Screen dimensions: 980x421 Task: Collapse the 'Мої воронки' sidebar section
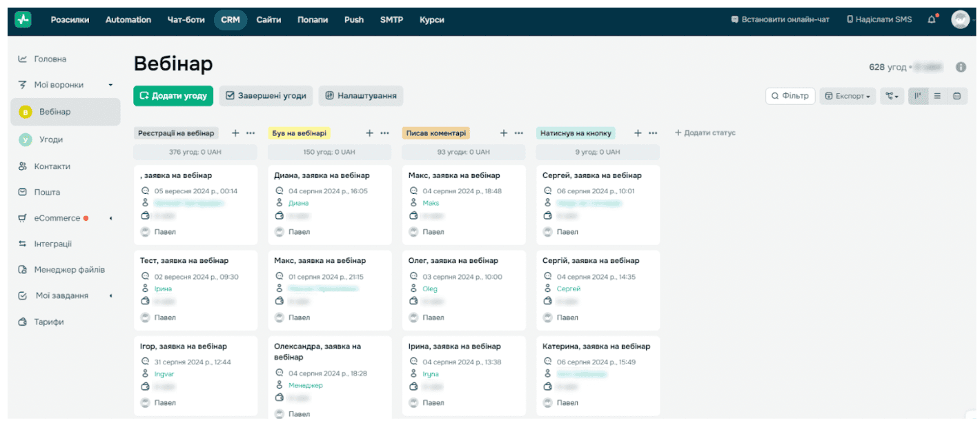(110, 85)
